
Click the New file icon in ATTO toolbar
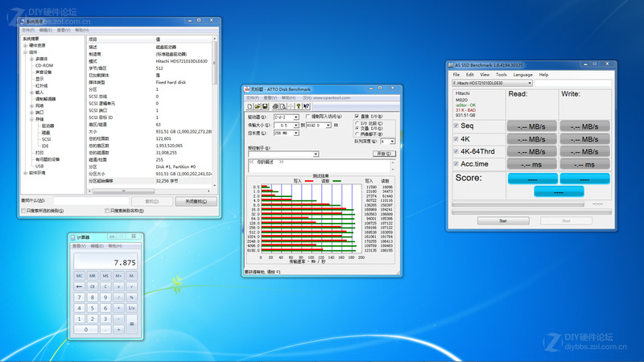(250, 106)
